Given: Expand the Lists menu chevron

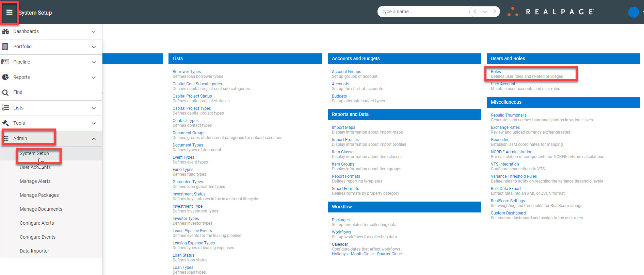Looking at the screenshot, I should click(94, 108).
